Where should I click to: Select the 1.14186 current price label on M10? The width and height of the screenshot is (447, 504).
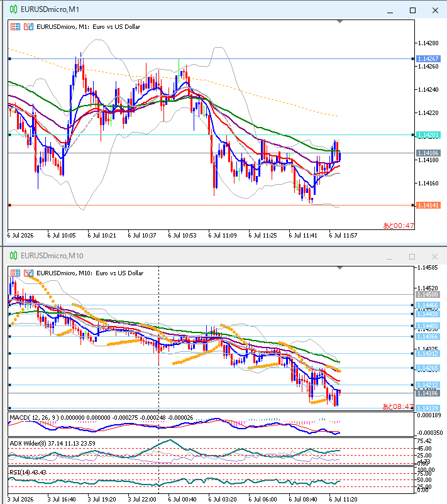pyautogui.click(x=428, y=393)
